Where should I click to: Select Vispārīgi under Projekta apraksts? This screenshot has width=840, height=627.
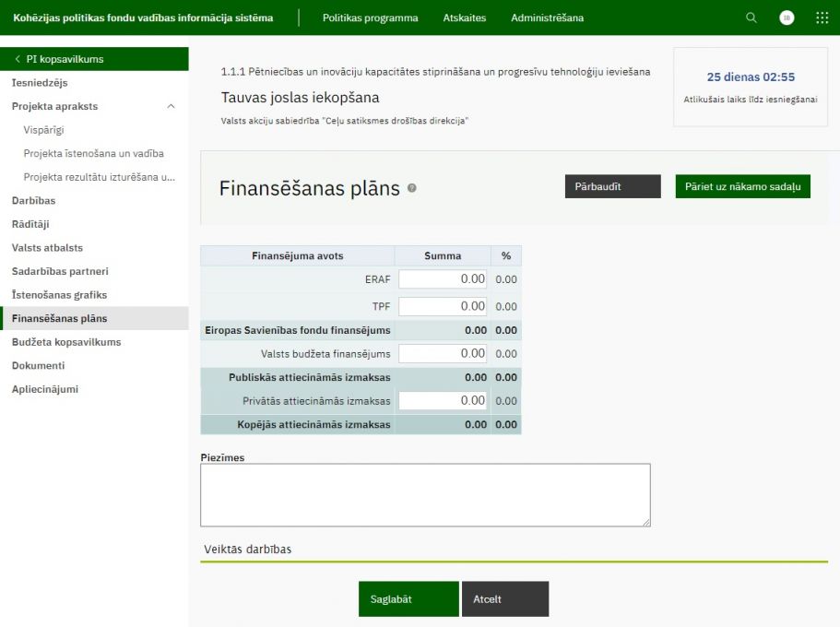[43, 130]
